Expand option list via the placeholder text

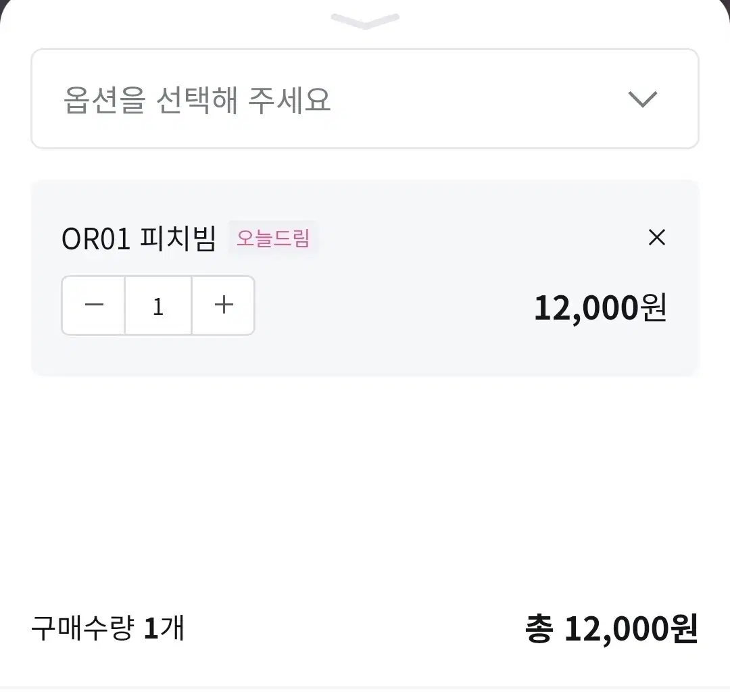click(x=197, y=99)
